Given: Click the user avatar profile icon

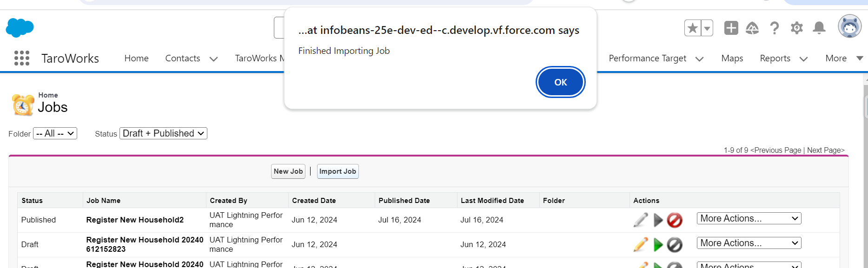Looking at the screenshot, I should coord(849,26).
